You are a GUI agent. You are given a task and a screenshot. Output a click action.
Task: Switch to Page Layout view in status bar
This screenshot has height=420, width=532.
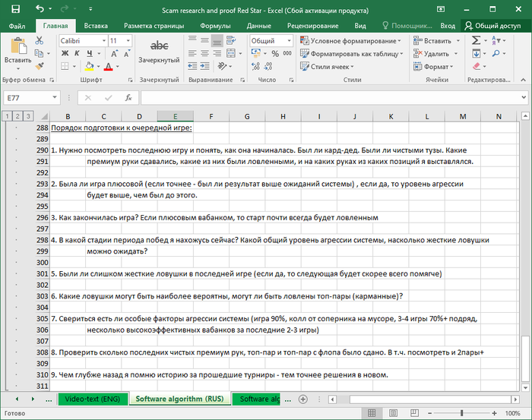(x=393, y=413)
